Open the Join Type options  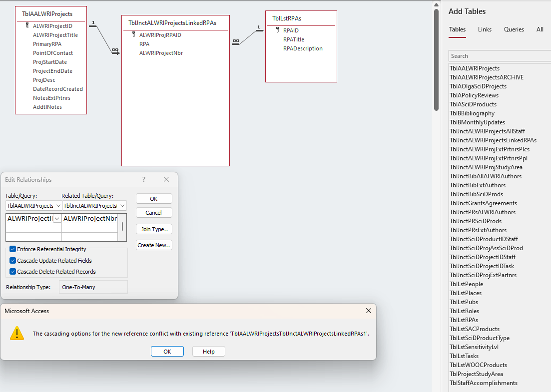[154, 229]
